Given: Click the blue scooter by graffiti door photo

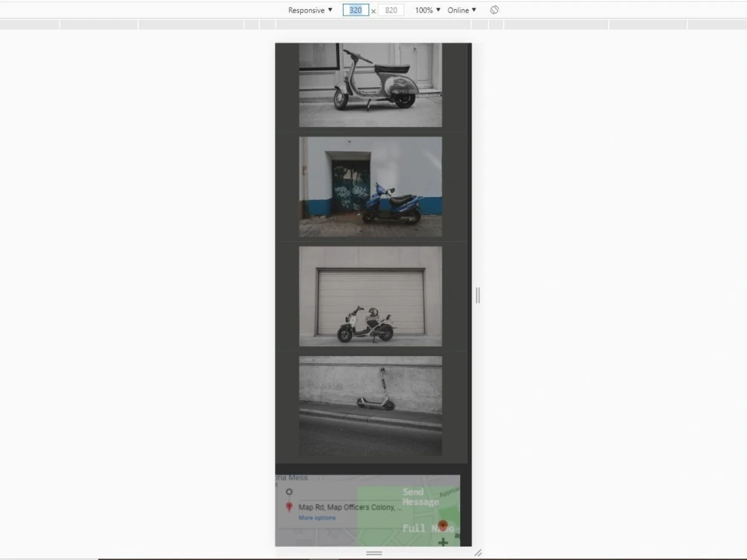Looking at the screenshot, I should (x=371, y=187).
